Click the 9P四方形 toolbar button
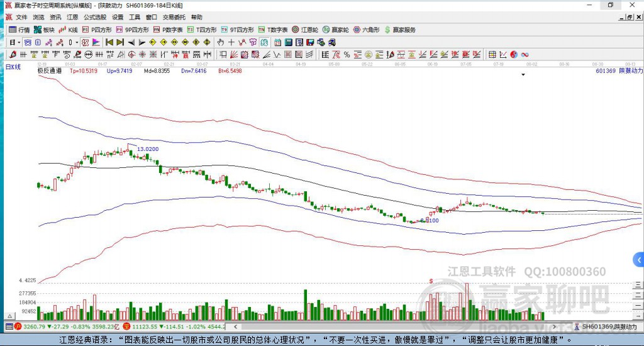 tap(133, 30)
